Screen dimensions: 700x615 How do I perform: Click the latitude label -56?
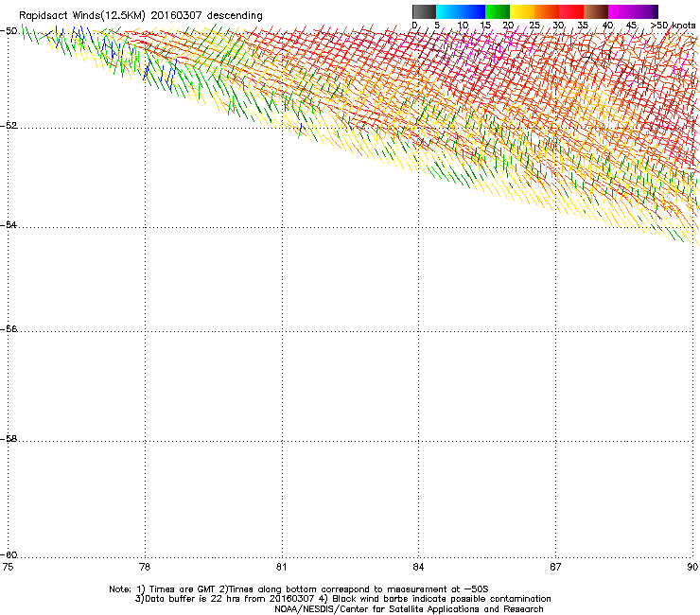(x=9, y=328)
